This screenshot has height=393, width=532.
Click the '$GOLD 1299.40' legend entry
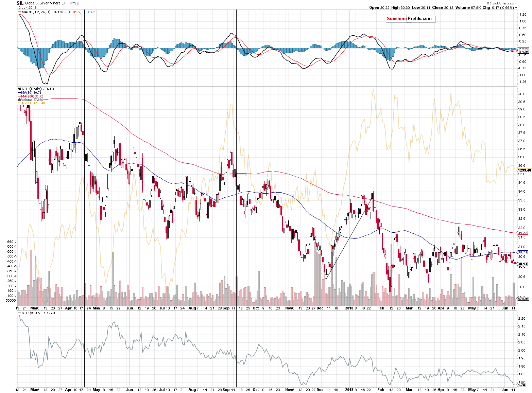point(33,103)
